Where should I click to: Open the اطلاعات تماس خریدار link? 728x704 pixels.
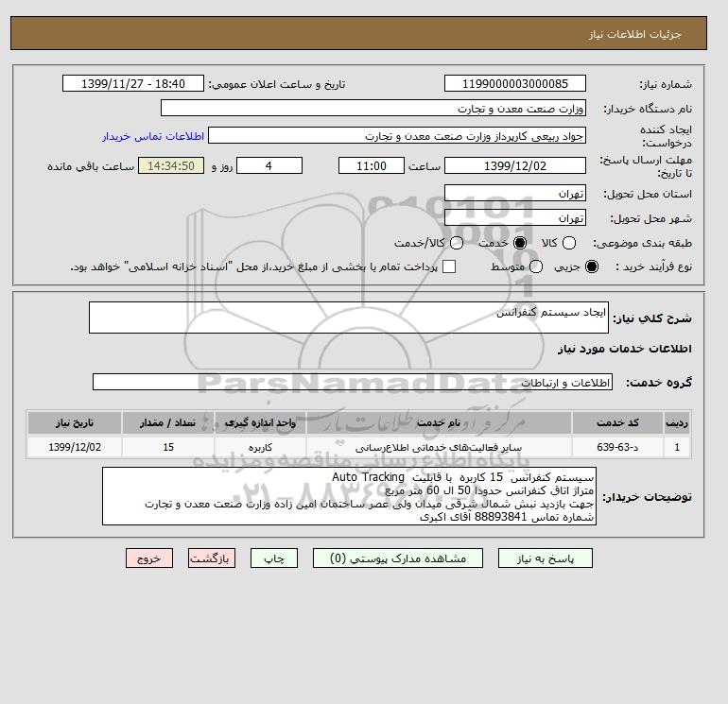[x=153, y=136]
